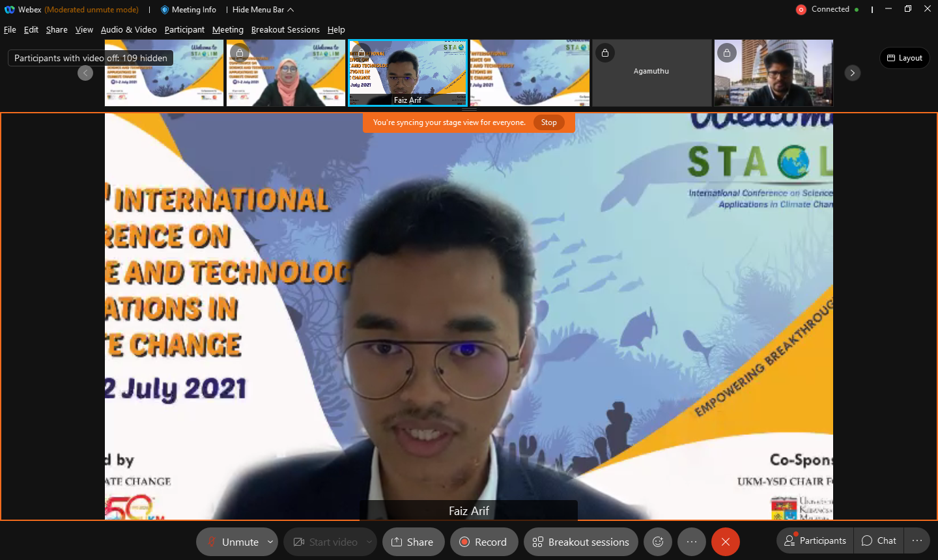
Task: Open the Breakout Sessions menu
Action: (285, 30)
